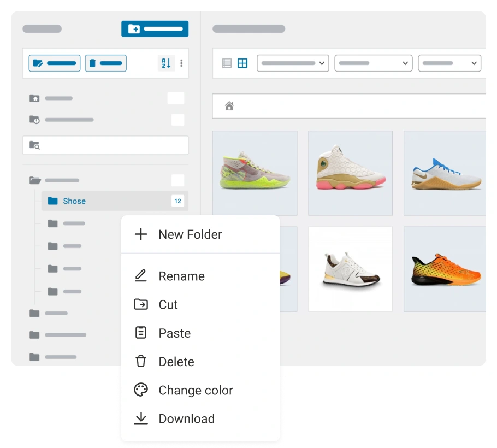Click the home breadcrumb icon
Screen dimensions: 497x448
229,106
